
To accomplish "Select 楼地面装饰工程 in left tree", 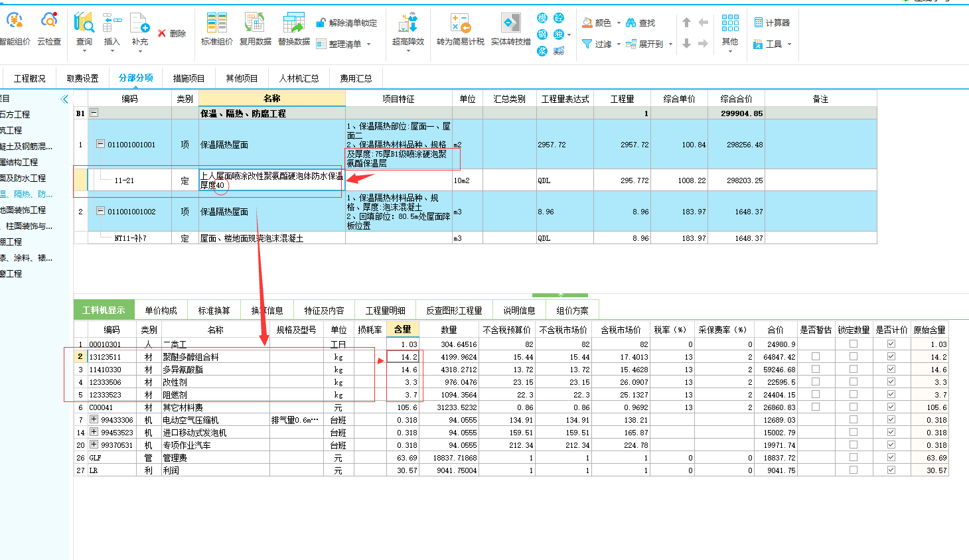I will 23,210.
